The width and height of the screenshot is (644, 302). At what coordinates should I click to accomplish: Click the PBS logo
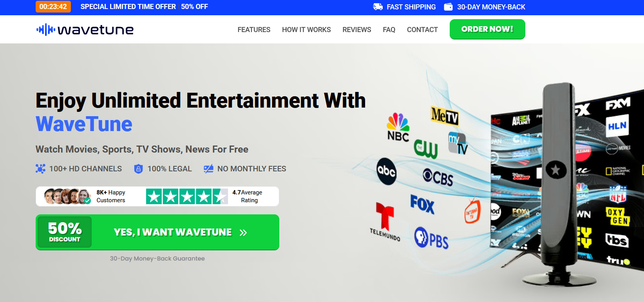point(431,238)
